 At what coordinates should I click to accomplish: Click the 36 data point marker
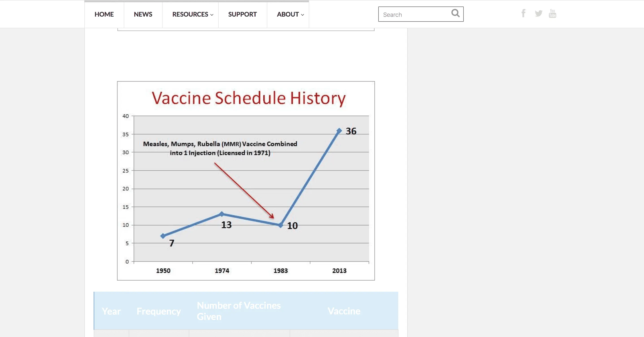[339, 131]
